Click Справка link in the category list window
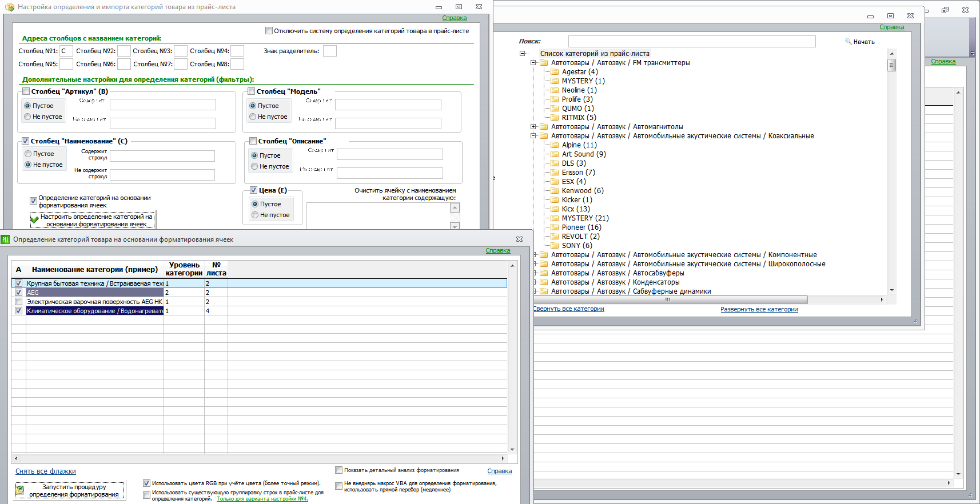Image resolution: width=980 pixels, height=504 pixels. pos(892,27)
